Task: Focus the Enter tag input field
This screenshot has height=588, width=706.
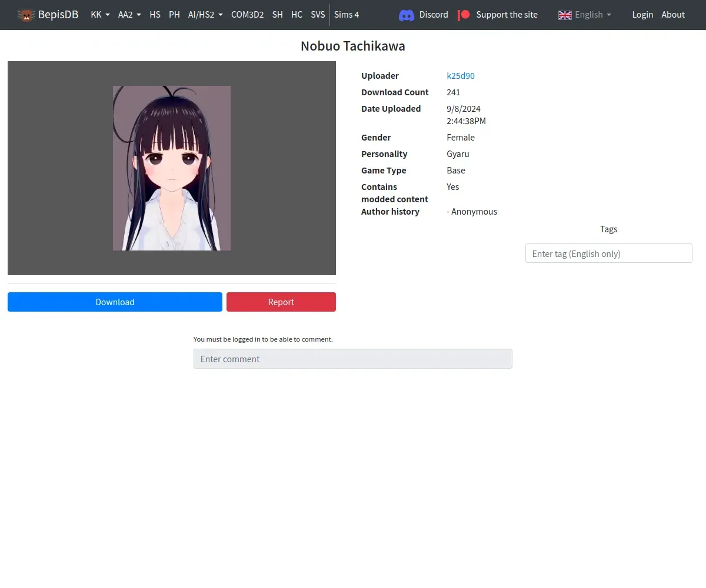Action: [x=608, y=253]
